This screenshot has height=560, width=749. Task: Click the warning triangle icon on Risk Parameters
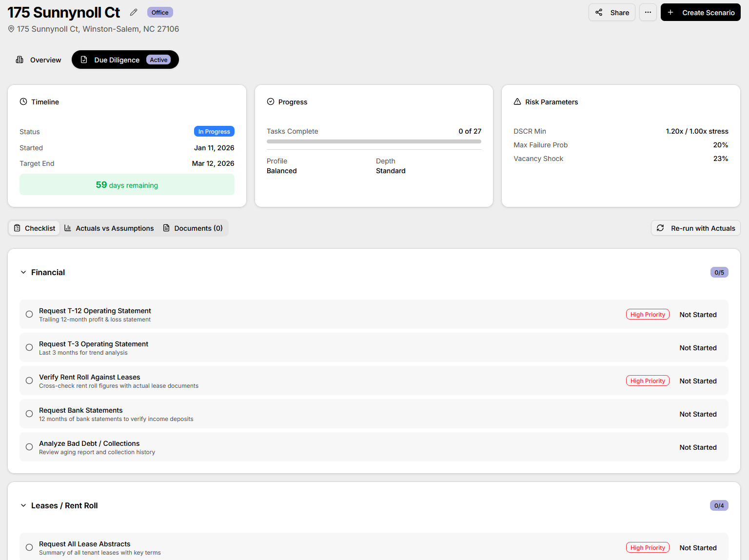[x=517, y=101]
